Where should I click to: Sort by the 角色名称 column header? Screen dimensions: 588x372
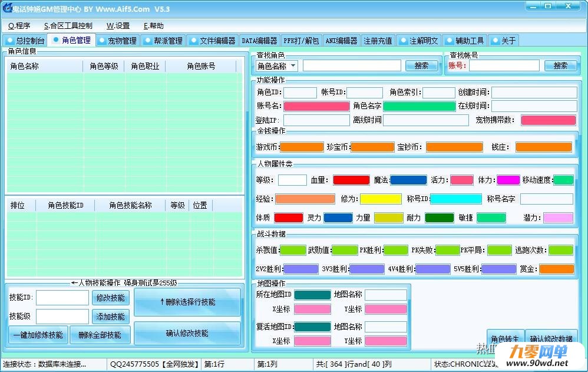[45, 67]
